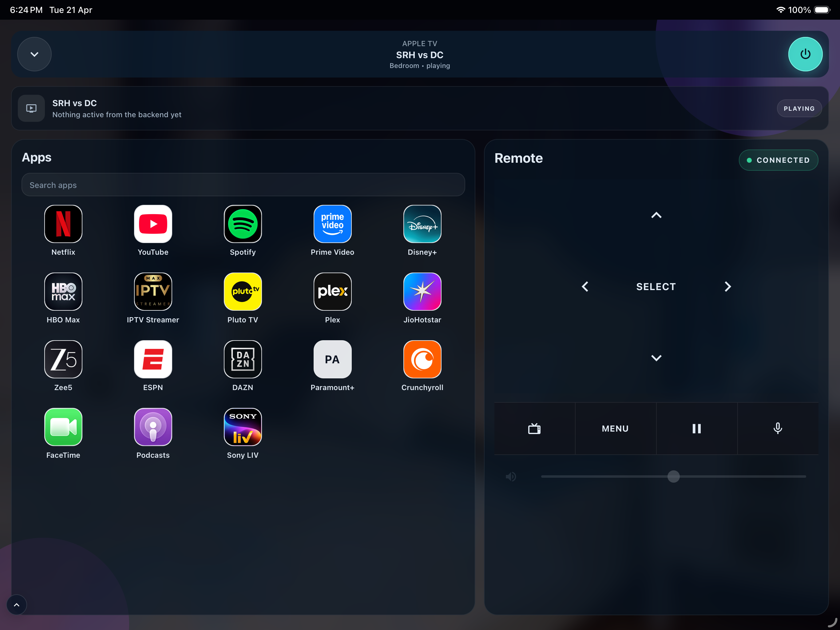Screen dimensions: 840x630
Task: Tap the volume speaker icon
Action: point(511,476)
